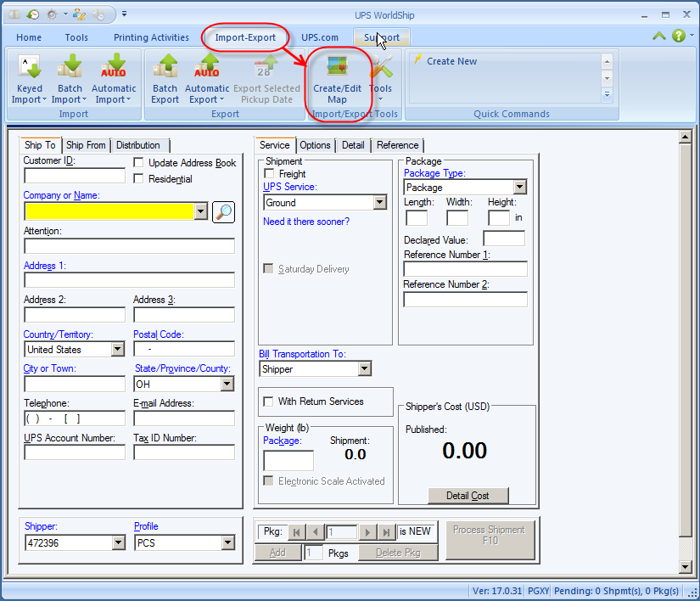Click the Add package button
Image resolution: width=700 pixels, height=601 pixels.
point(277,553)
